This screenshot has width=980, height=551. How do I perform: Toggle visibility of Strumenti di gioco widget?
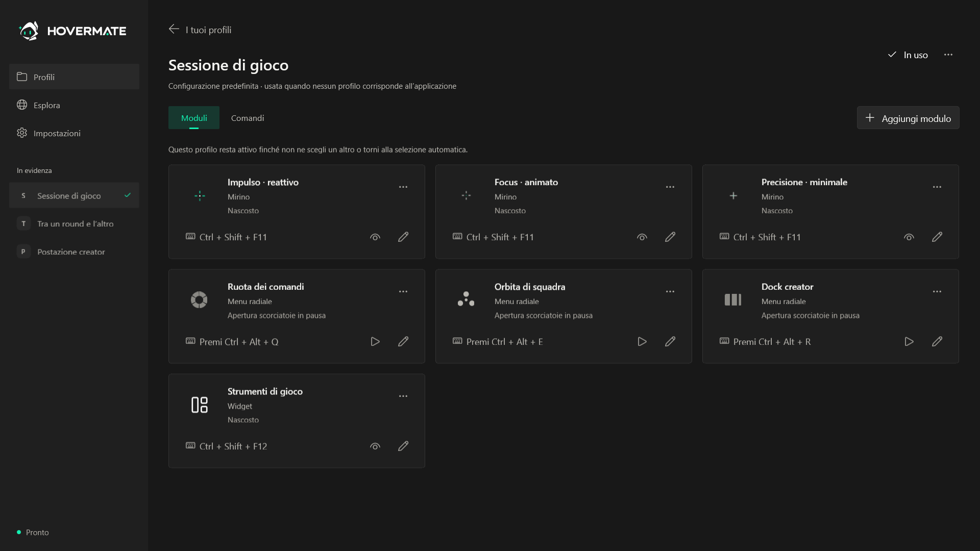pos(375,446)
